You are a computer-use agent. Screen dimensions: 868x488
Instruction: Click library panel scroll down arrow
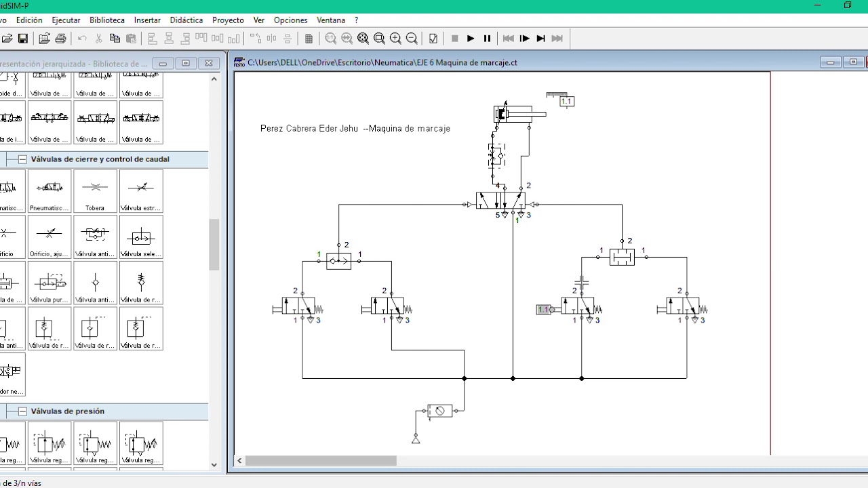(x=214, y=465)
